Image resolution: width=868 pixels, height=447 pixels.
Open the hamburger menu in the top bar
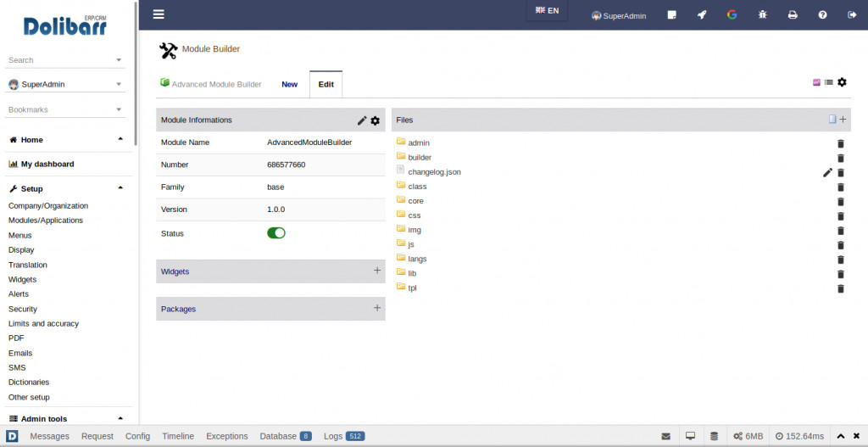(159, 14)
